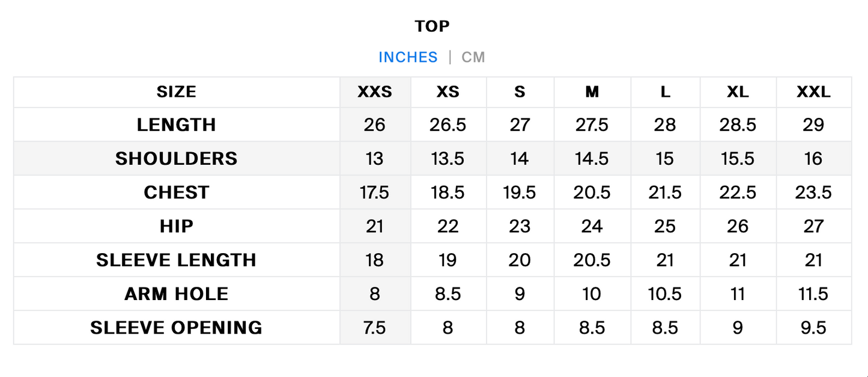Select the CHEST row label
The image size is (868, 377).
[177, 192]
